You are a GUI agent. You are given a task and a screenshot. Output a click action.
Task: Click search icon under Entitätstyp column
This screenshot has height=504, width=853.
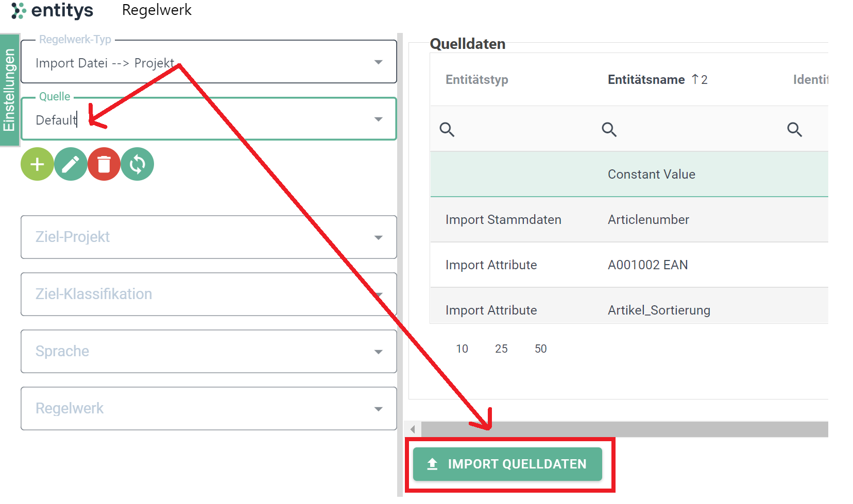pyautogui.click(x=447, y=129)
